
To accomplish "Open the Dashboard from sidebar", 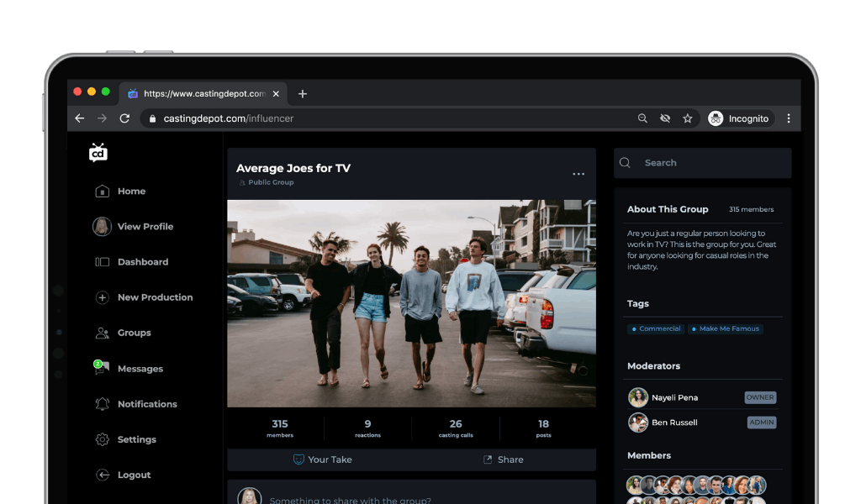I will coord(142,262).
